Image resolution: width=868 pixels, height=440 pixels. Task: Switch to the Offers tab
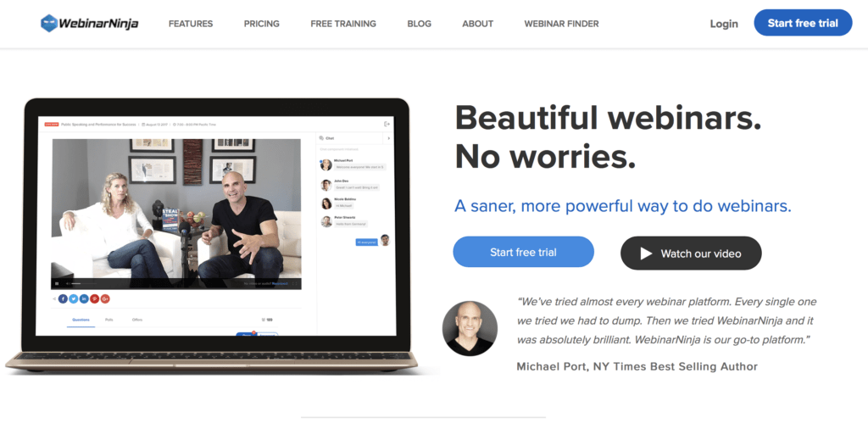point(137,320)
